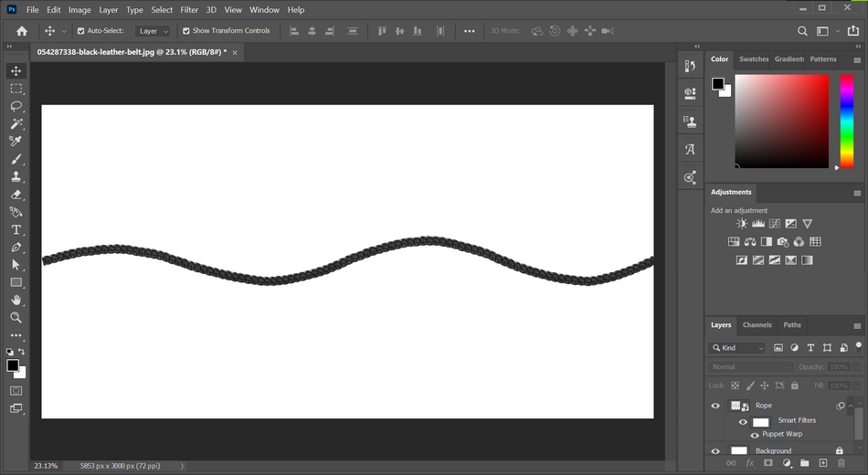Change the screen mode
Viewport: 868px width, 475px height.
click(x=16, y=408)
